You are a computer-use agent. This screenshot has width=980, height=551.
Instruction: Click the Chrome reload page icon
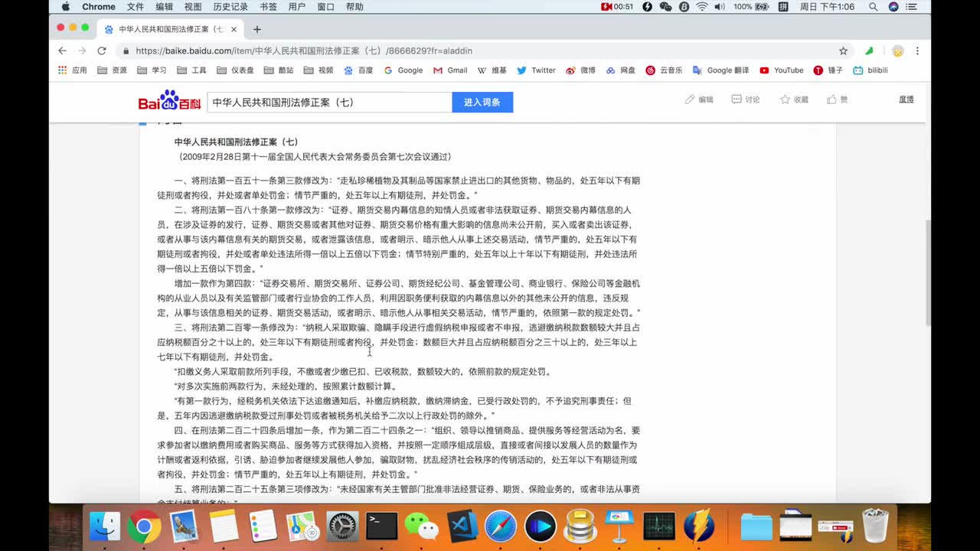click(x=101, y=51)
